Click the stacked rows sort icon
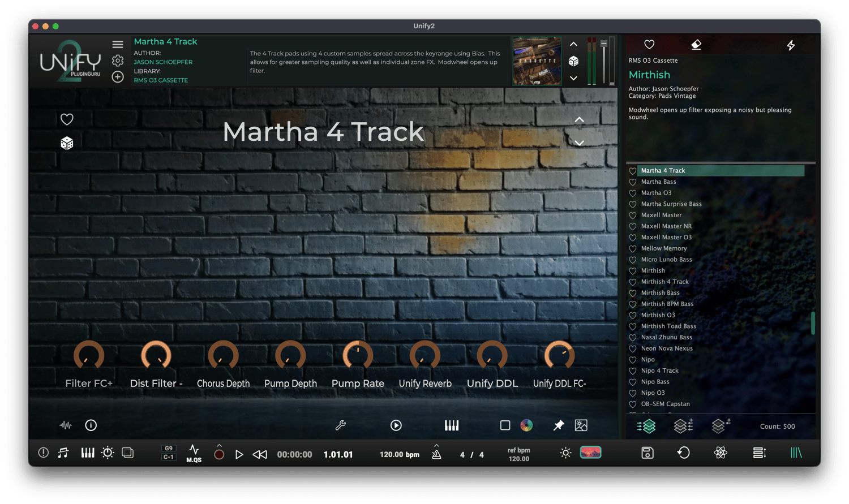Screen dimensions: 849x504 click(x=760, y=453)
